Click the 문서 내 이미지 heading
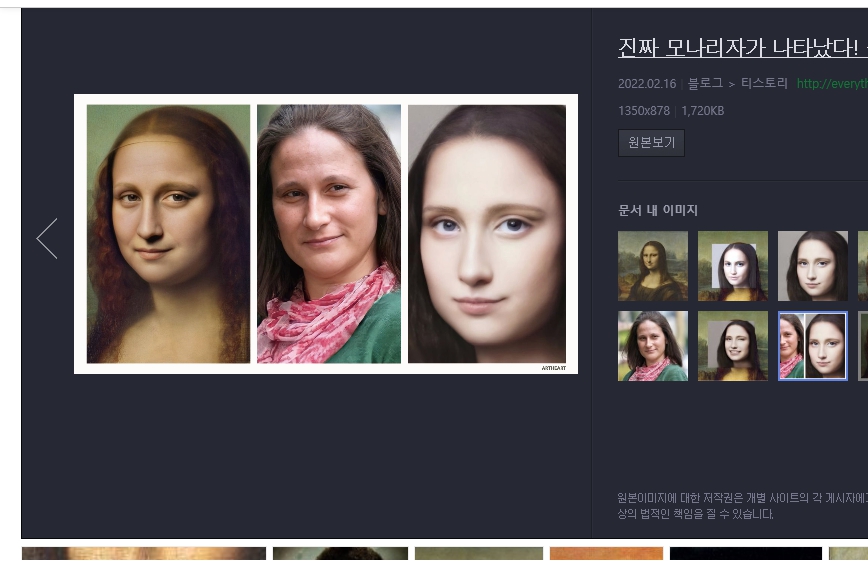Image resolution: width=868 pixels, height=561 pixels. pos(658,210)
